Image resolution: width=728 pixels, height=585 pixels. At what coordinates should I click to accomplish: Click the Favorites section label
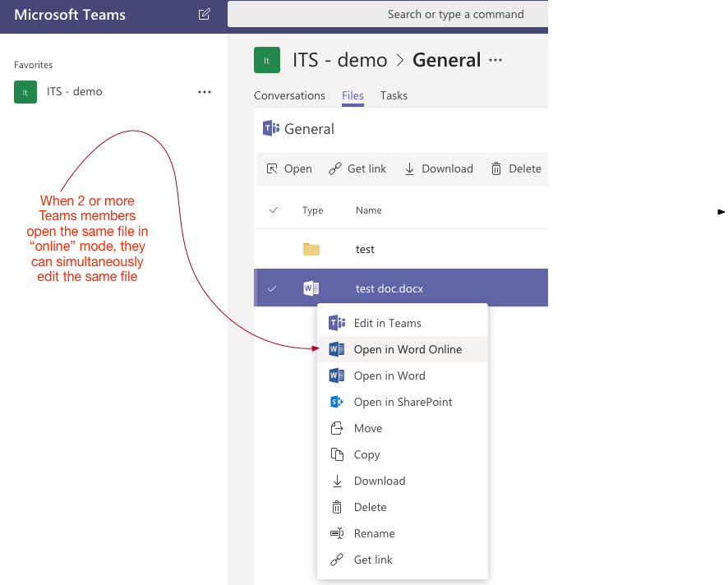click(x=34, y=65)
